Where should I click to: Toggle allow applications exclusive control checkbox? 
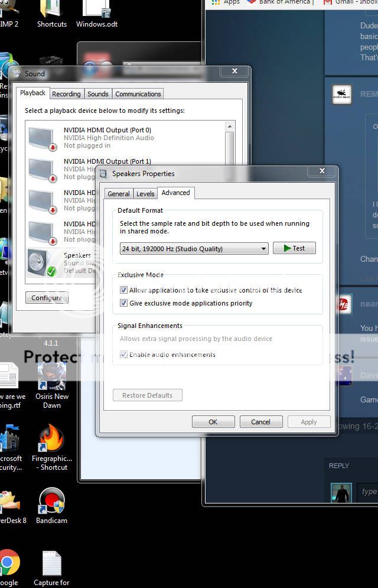pyautogui.click(x=123, y=290)
